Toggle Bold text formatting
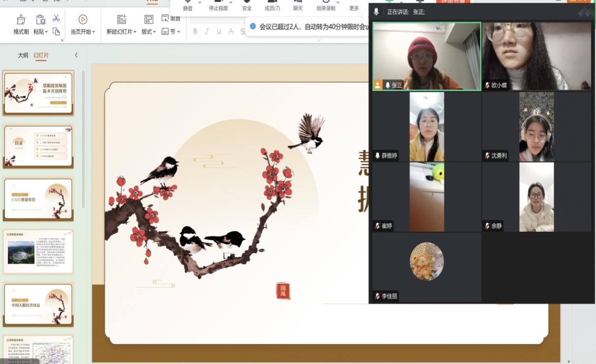The image size is (596, 364). point(195,31)
